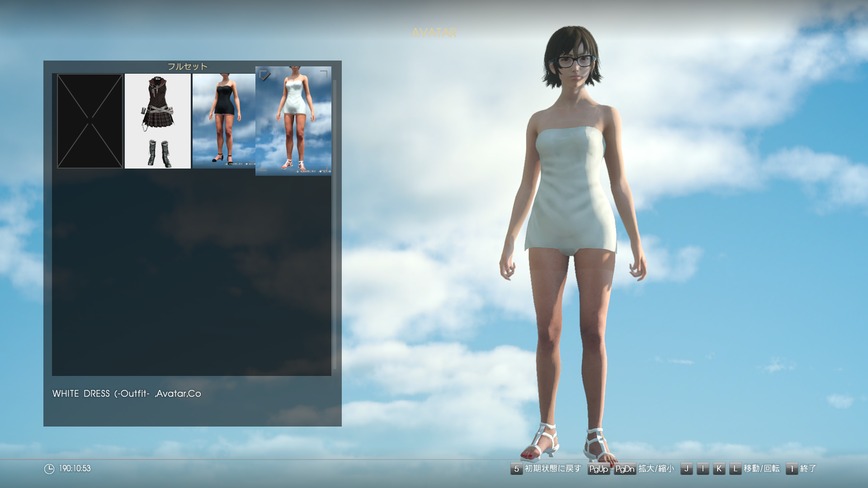Click the playtime clock icon
Image resolution: width=868 pixels, height=488 pixels.
pos(49,469)
